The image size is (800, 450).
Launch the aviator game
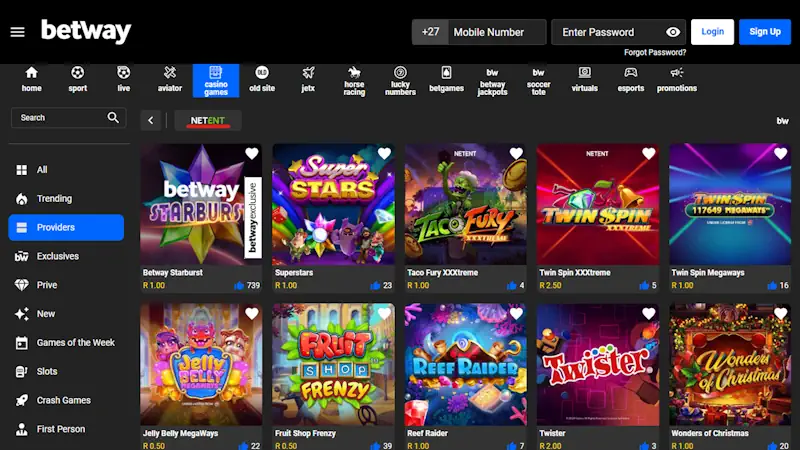pos(170,80)
